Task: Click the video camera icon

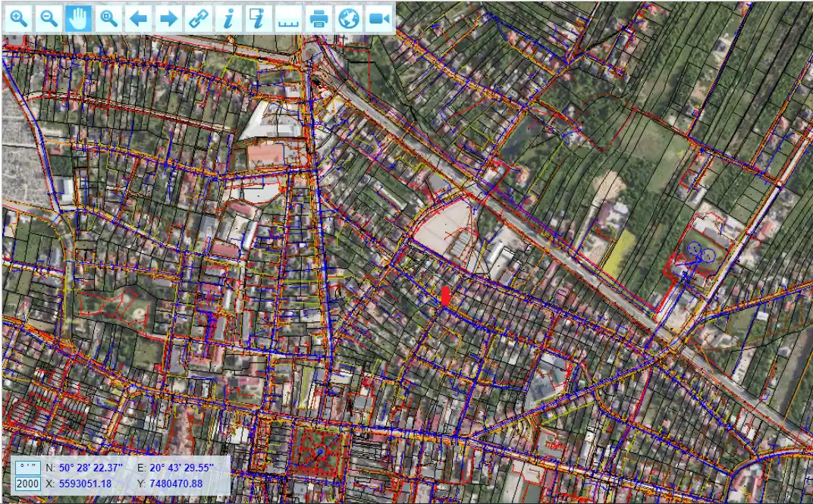Action: [378, 19]
